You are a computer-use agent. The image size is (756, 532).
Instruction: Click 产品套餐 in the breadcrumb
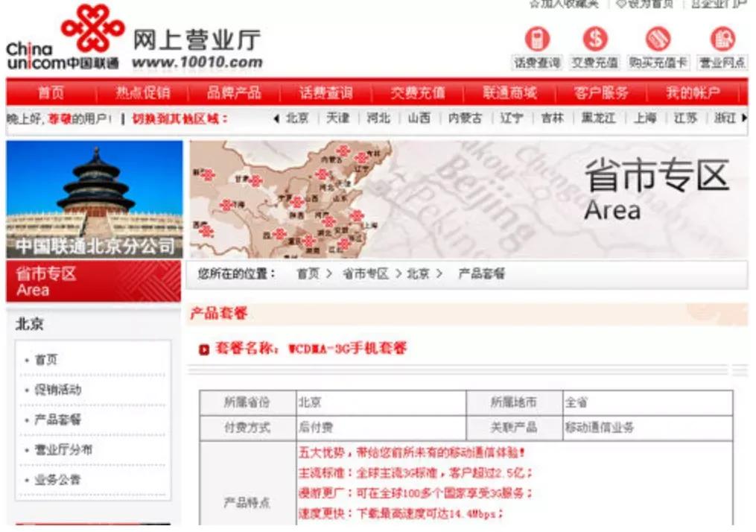[481, 274]
